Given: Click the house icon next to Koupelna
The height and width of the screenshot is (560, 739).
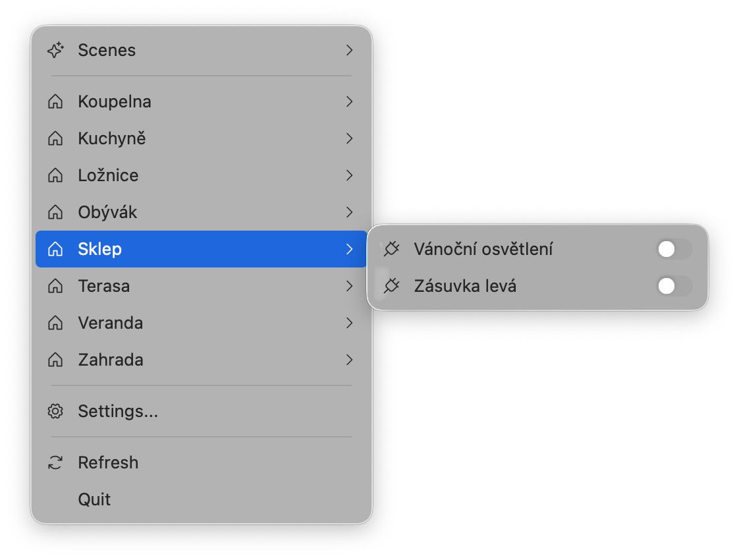Looking at the screenshot, I should click(x=55, y=102).
